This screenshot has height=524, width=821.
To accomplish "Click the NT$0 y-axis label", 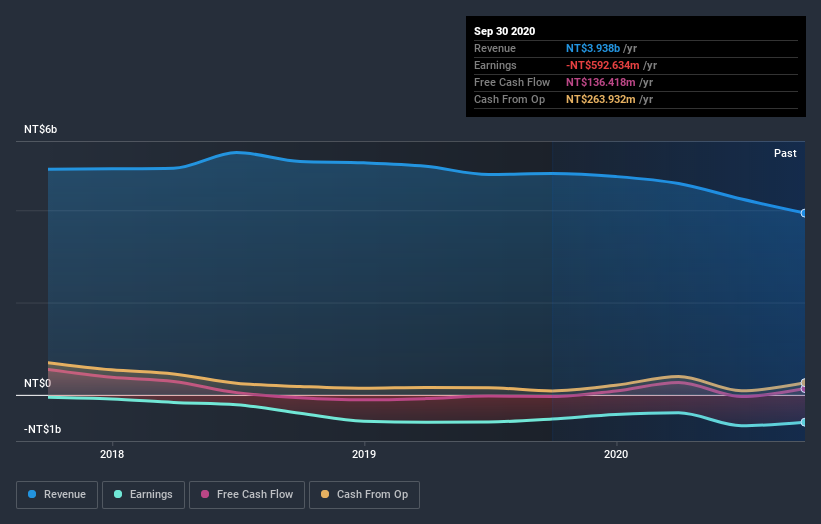I will 38,383.
